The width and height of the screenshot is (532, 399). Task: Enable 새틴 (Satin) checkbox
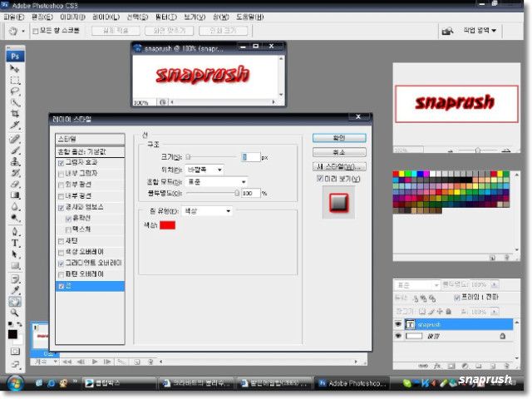click(61, 241)
